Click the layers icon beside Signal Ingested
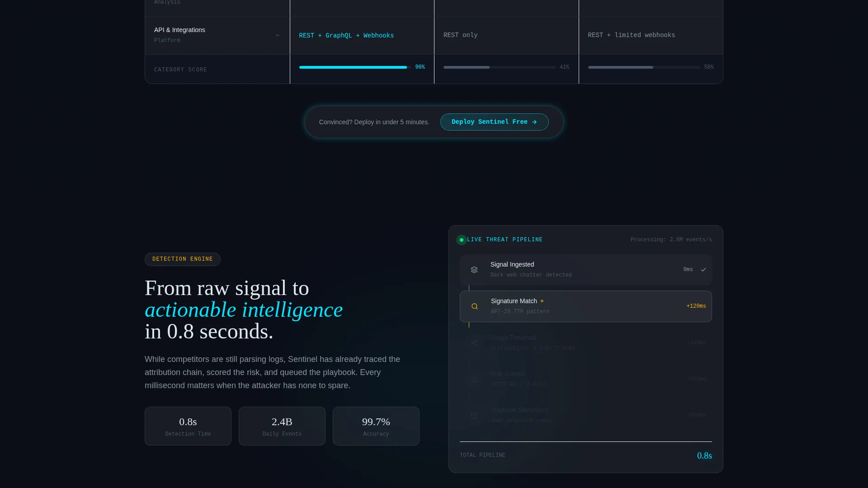This screenshot has height=488, width=868. (474, 270)
